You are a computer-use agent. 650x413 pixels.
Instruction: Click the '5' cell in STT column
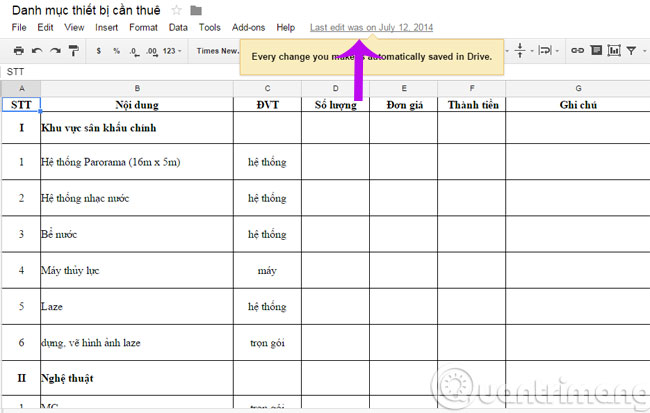point(21,306)
